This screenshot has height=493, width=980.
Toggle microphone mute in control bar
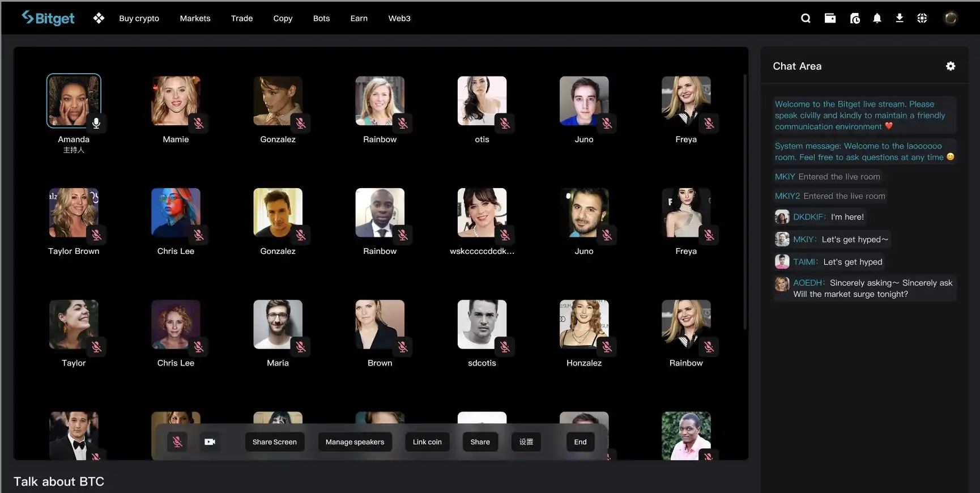pyautogui.click(x=177, y=442)
